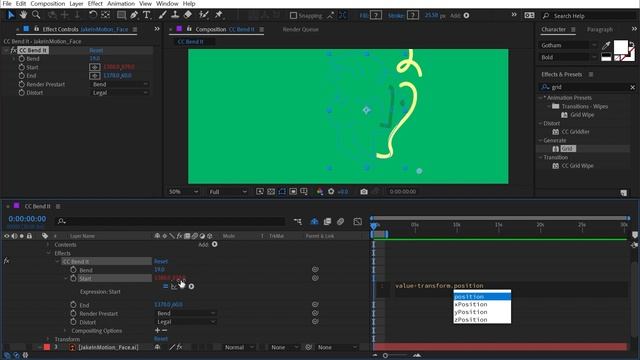Click Reset next to Transform in timeline

161,339
